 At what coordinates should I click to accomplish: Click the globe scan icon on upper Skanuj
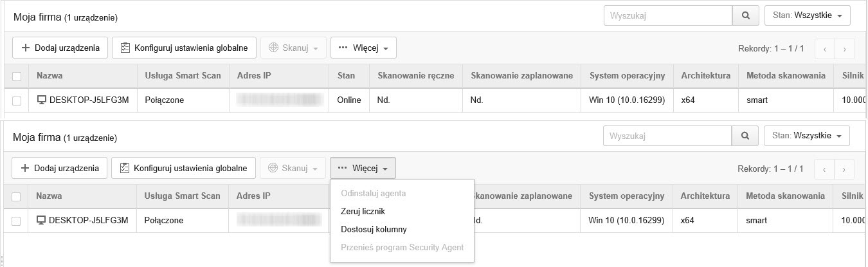pyautogui.click(x=273, y=48)
